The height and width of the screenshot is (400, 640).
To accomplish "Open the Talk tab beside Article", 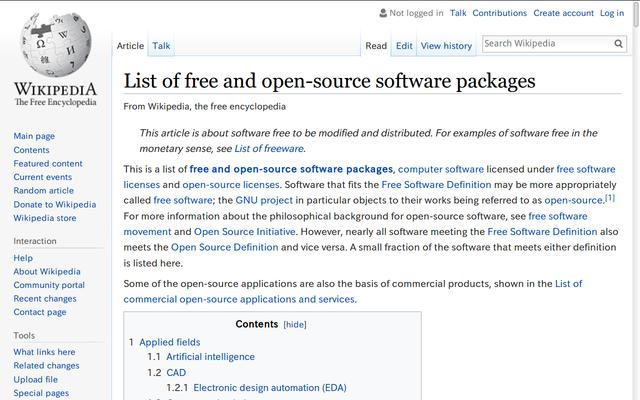I will point(161,46).
